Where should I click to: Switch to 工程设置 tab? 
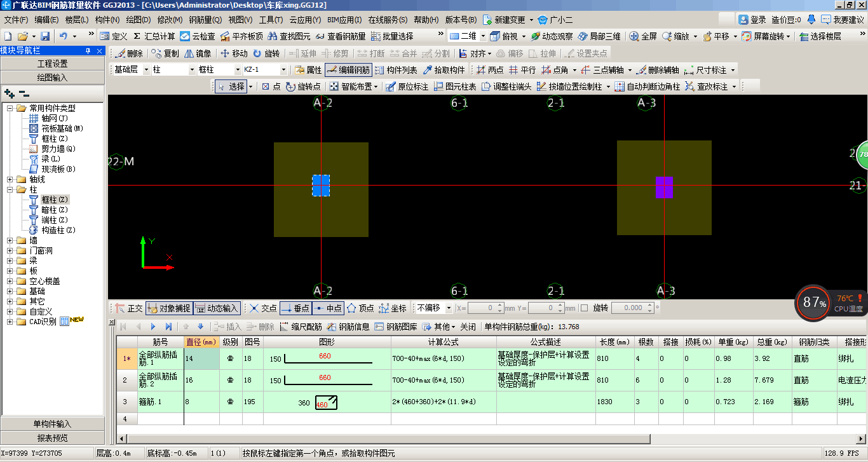pyautogui.click(x=52, y=64)
